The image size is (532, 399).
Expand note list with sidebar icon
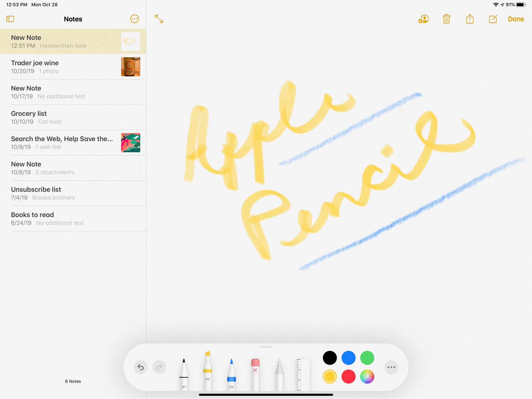coord(10,19)
